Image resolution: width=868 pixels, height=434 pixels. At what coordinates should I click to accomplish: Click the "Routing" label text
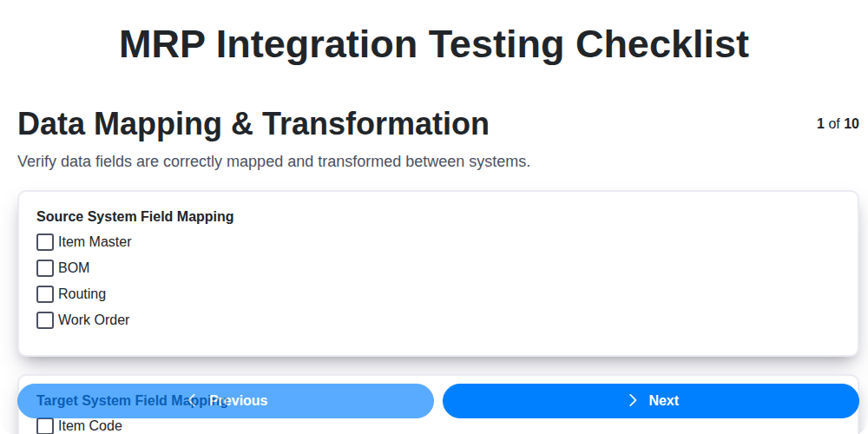[82, 294]
